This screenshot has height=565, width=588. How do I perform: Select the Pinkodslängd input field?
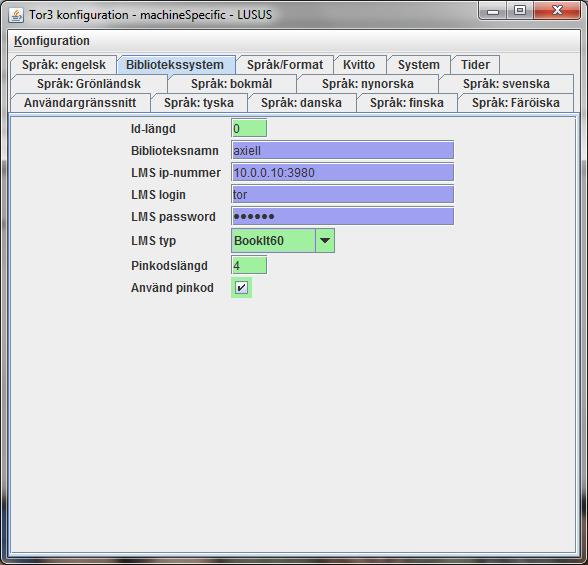coord(249,265)
